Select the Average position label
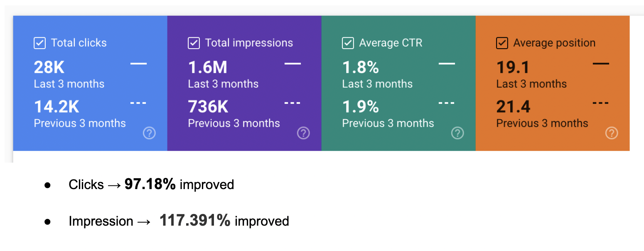Image resolution: width=644 pixels, height=251 pixels. (x=554, y=43)
